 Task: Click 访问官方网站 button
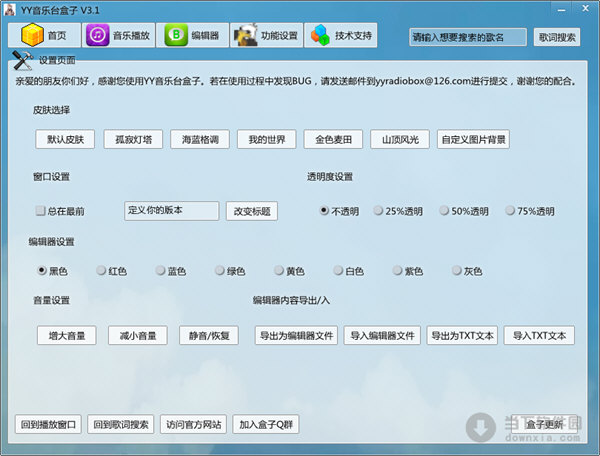click(193, 424)
